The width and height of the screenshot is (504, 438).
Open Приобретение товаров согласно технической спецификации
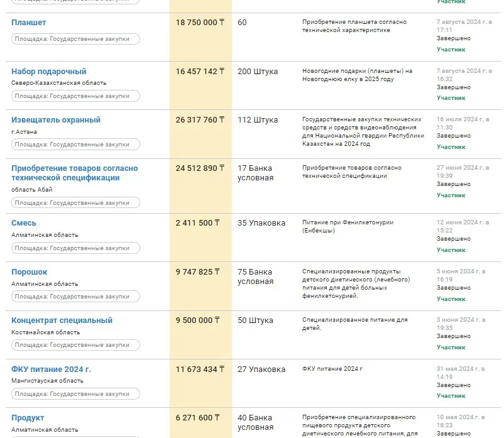coord(74,173)
